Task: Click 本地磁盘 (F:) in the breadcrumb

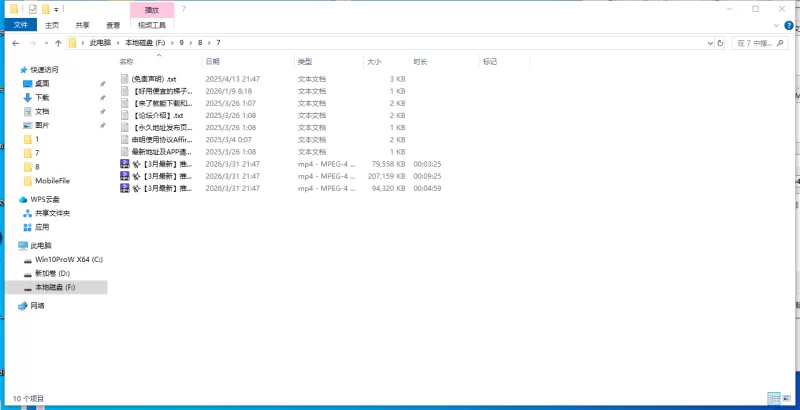Action: (145, 43)
